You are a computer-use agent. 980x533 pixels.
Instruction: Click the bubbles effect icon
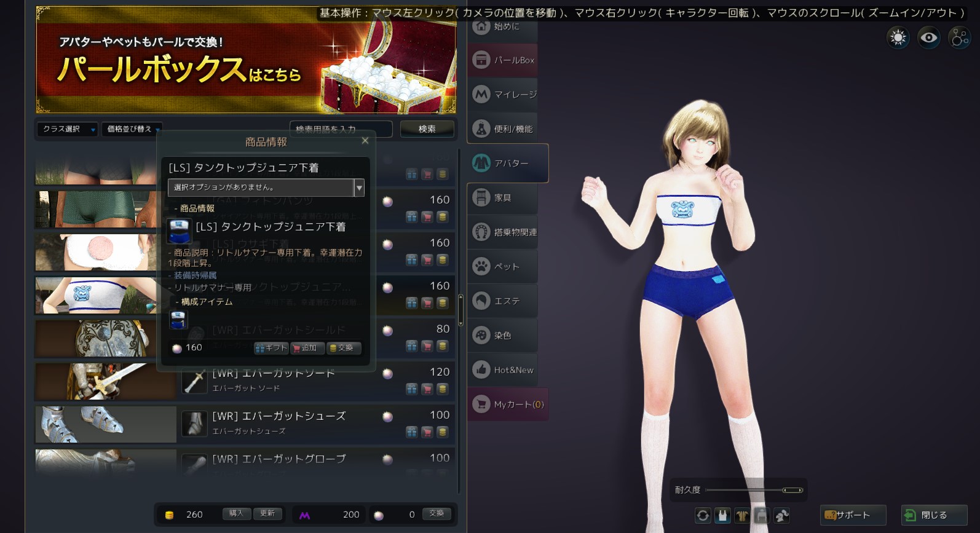(x=959, y=38)
